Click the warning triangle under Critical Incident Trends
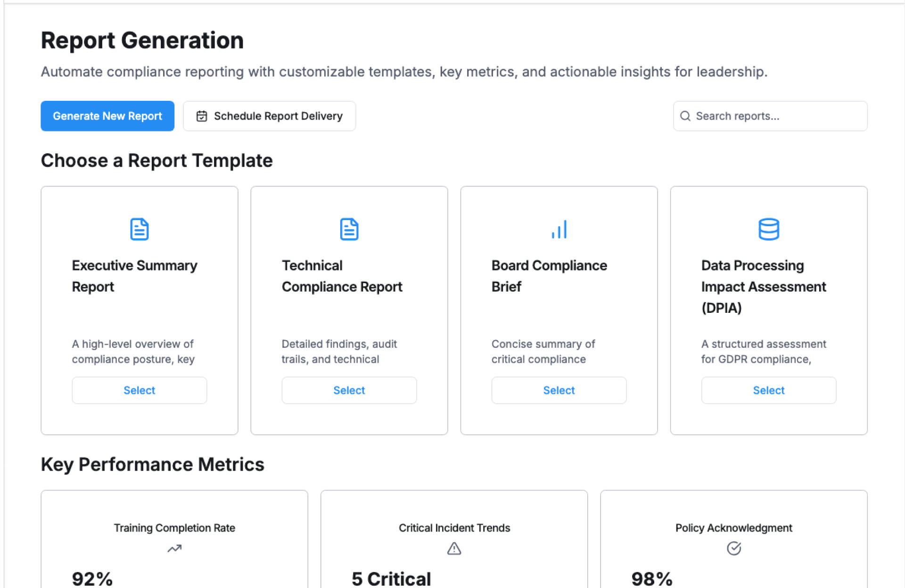905x588 pixels. coord(454,548)
